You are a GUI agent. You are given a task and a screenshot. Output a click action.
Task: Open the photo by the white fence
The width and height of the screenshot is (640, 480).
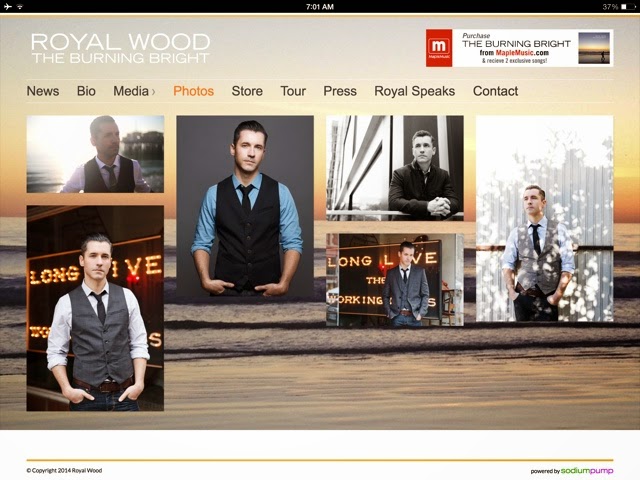(544, 218)
